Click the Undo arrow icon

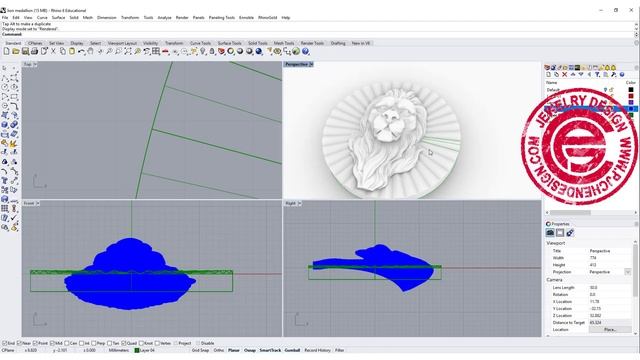click(x=81, y=51)
